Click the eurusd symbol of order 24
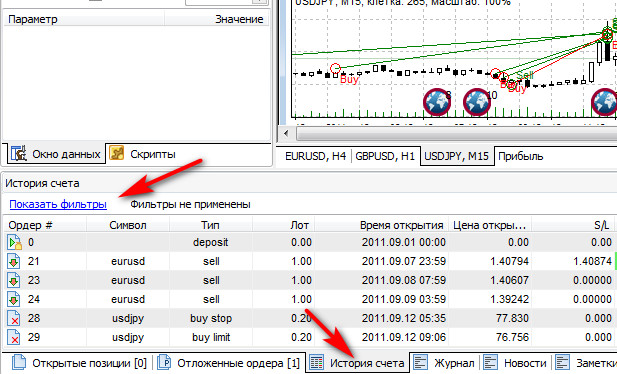The width and height of the screenshot is (617, 374). click(128, 299)
